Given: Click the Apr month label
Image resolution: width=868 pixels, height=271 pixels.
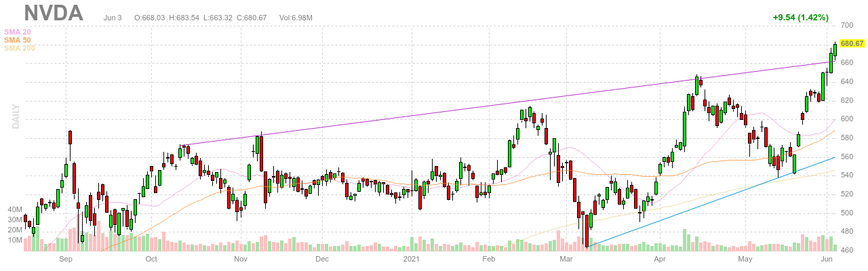Looking at the screenshot, I should [659, 259].
